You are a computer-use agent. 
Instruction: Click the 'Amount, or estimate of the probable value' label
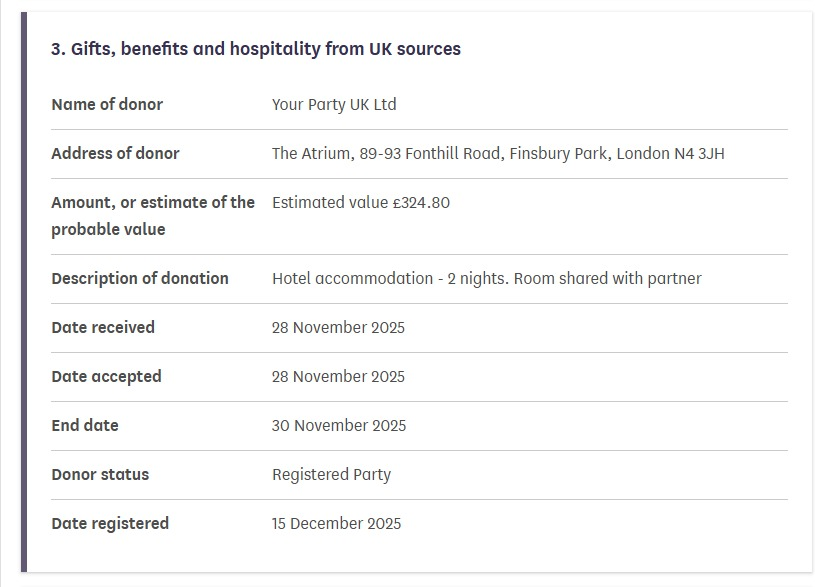[x=153, y=215]
